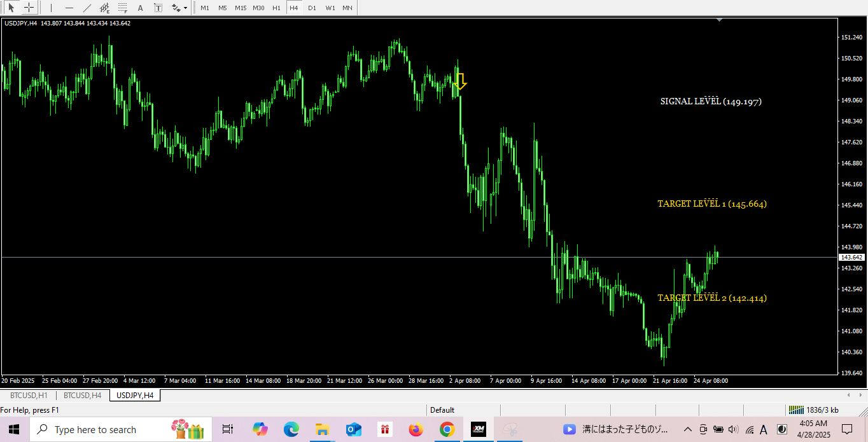Draw a vertical line tool
This screenshot has width=868, height=442.
(51, 8)
